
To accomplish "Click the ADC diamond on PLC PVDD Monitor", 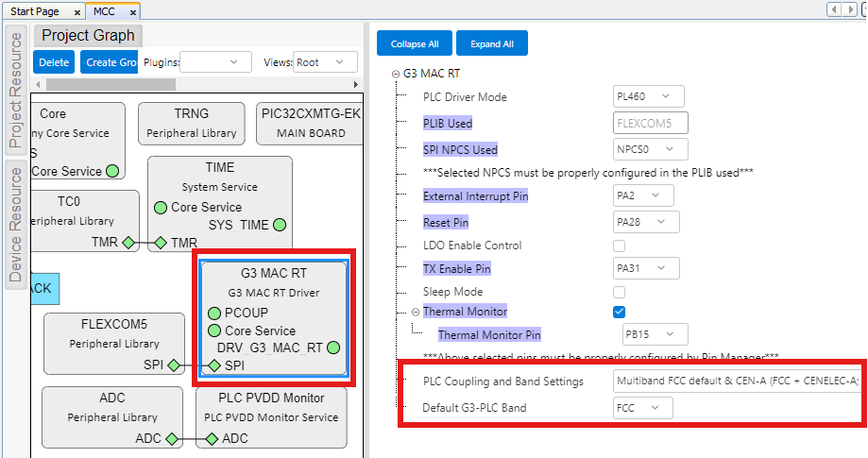I will (x=212, y=438).
